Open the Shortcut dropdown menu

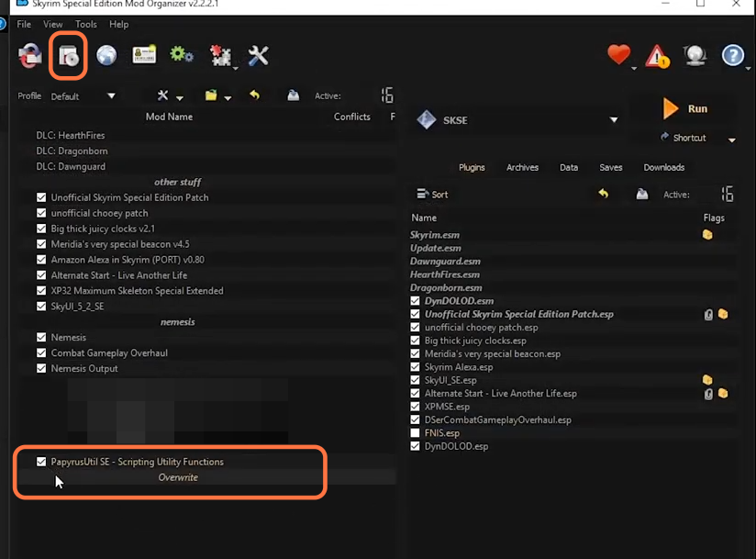[x=732, y=140]
